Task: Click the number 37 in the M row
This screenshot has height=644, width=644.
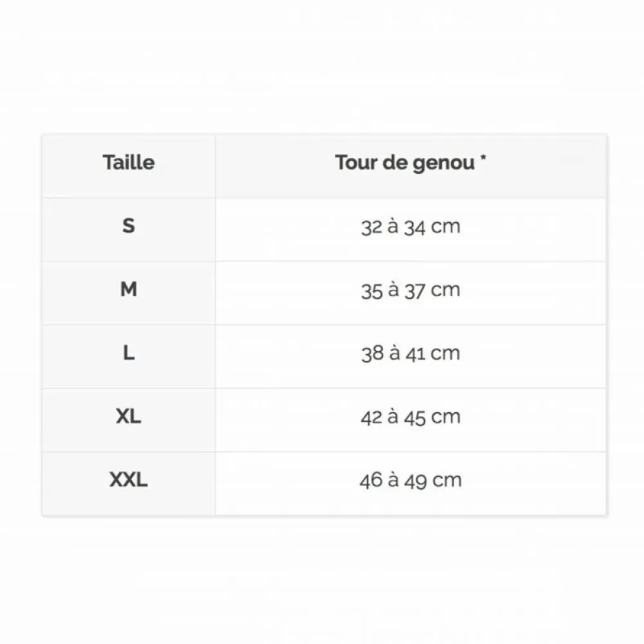Action: coord(414,290)
